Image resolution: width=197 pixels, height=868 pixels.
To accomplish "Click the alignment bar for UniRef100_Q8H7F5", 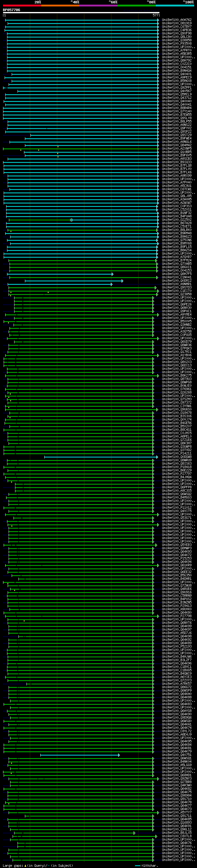I will pos(60,274).
